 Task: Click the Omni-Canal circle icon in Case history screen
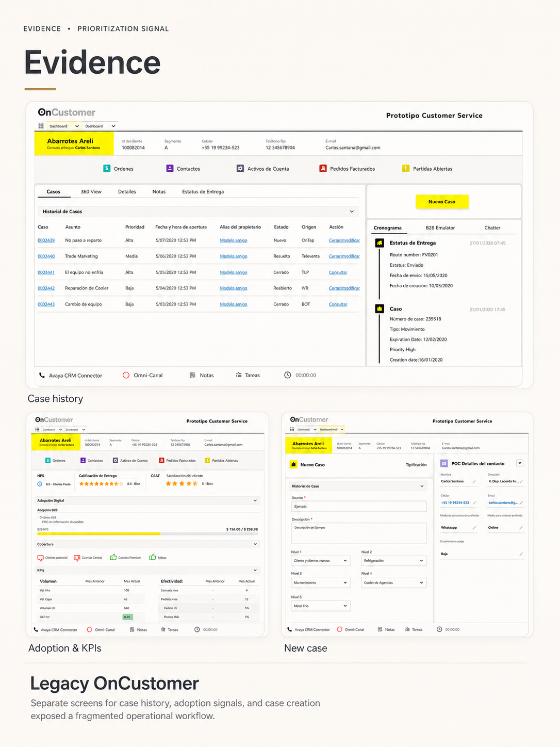[x=126, y=375]
